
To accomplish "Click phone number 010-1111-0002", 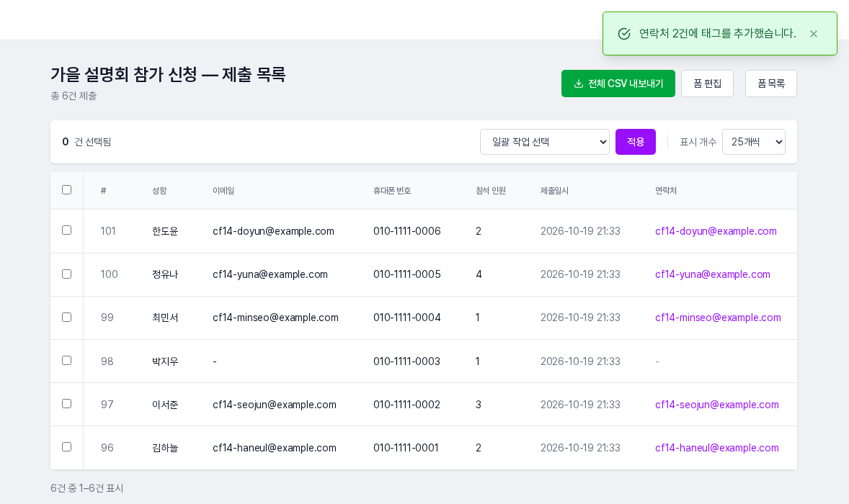I will pyautogui.click(x=406, y=405).
